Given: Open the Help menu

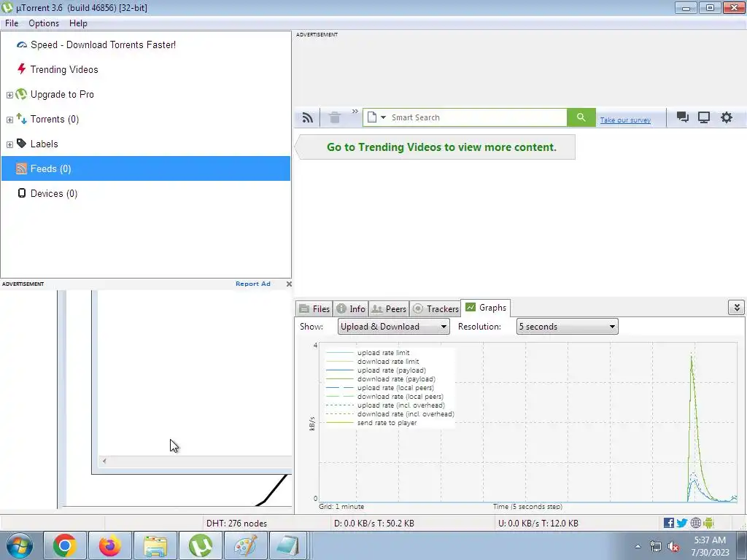Looking at the screenshot, I should 78,23.
